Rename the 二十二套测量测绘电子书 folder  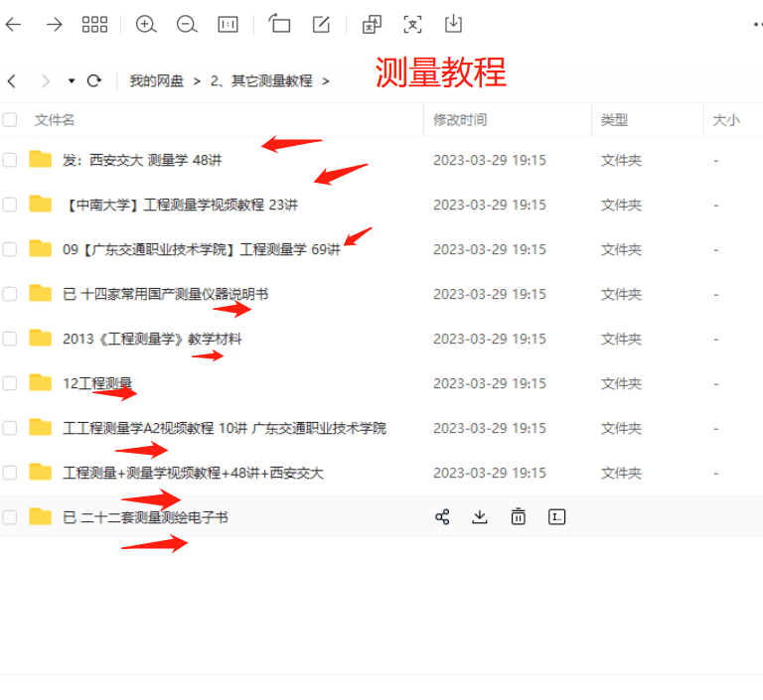point(556,517)
